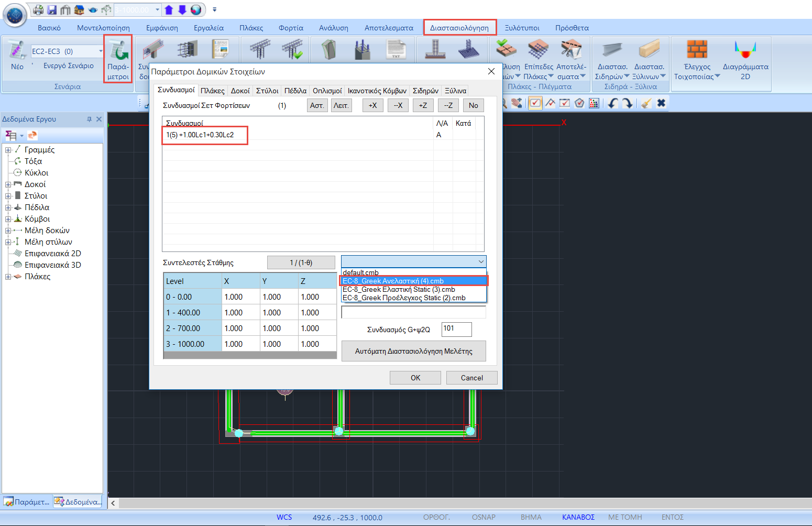The height and width of the screenshot is (526, 812).
Task: Click the dark X delete icon in secondary toolbar
Action: tap(661, 103)
